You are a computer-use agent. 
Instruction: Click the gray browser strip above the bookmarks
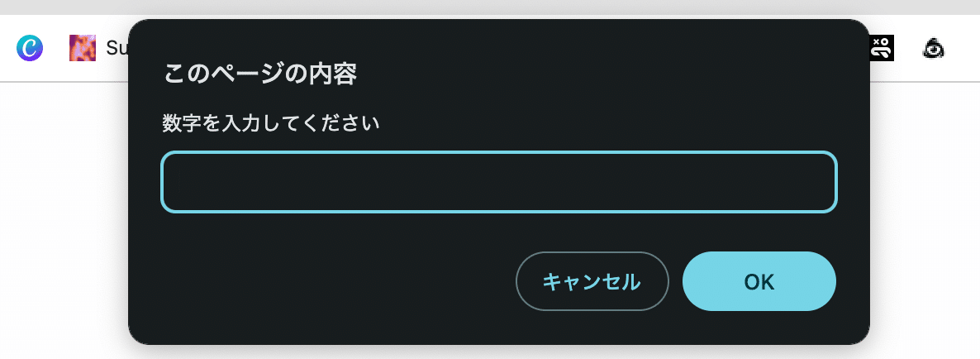pyautogui.click(x=490, y=7)
